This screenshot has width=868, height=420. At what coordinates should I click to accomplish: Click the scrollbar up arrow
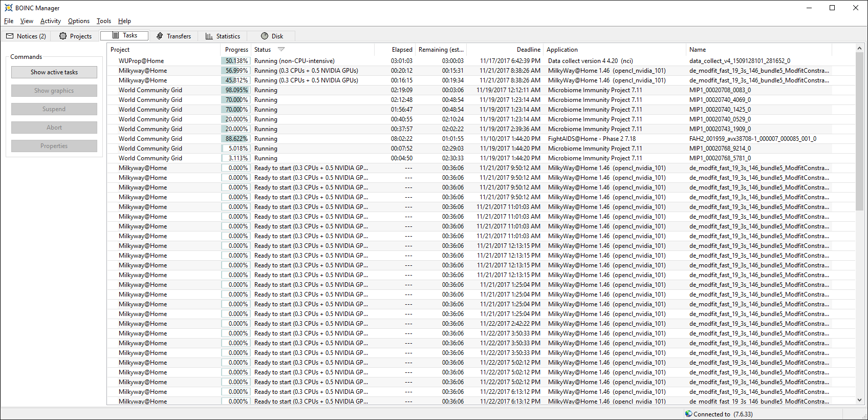[859, 48]
